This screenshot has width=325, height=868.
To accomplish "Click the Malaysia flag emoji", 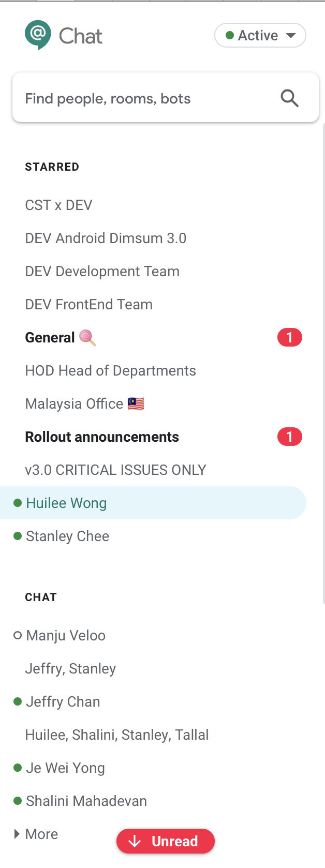I will coord(136,403).
